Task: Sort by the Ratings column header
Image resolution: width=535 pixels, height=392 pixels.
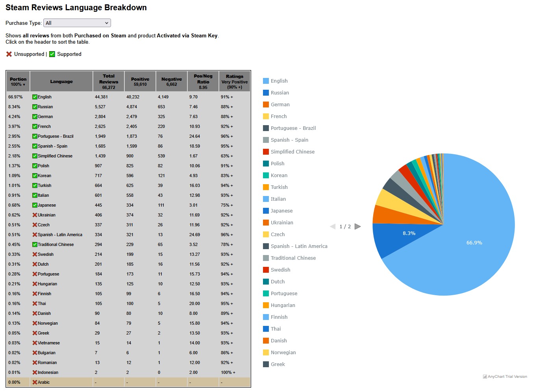Action: point(235,81)
